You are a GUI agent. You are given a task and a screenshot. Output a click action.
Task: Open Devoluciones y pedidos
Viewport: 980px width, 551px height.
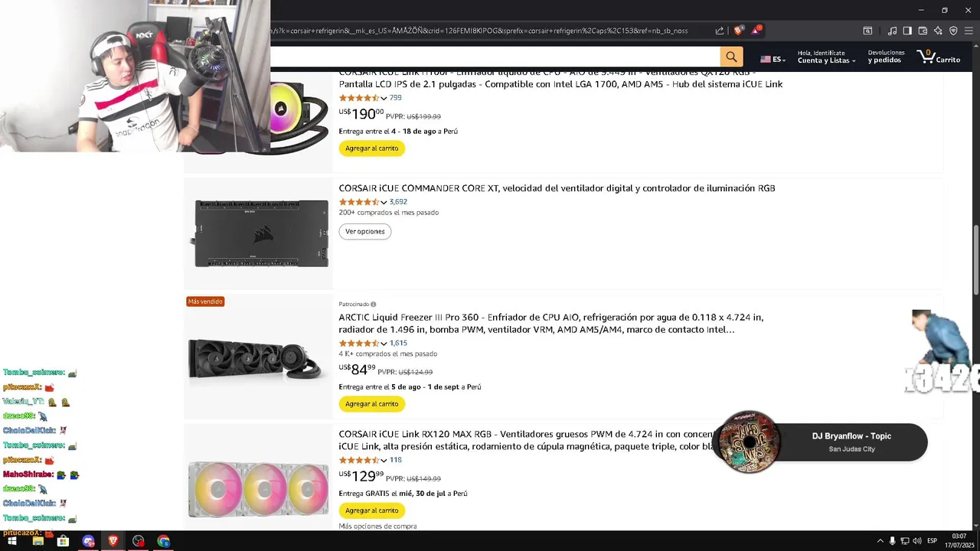pyautogui.click(x=886, y=57)
